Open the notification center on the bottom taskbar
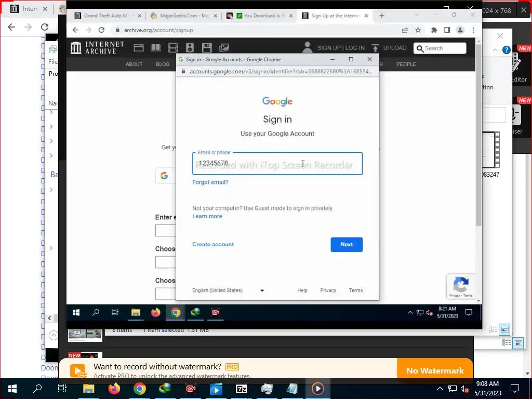This screenshot has height=399, width=532. [x=515, y=389]
